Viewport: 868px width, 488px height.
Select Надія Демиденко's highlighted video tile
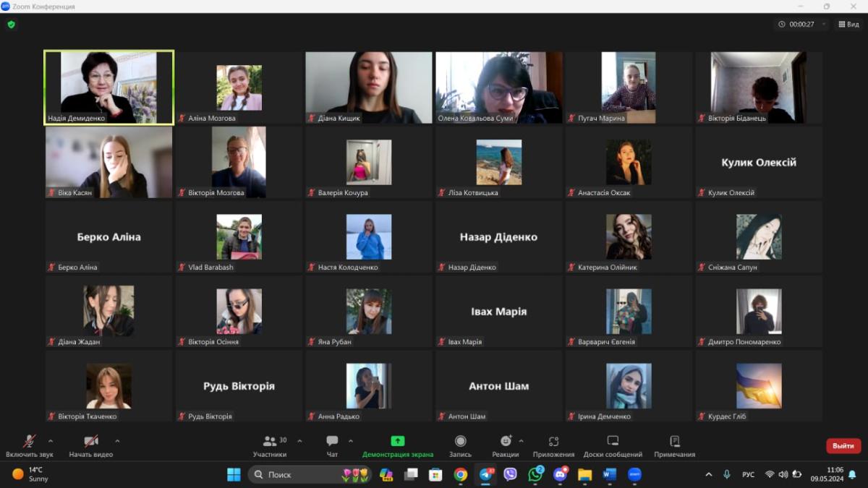tap(109, 87)
